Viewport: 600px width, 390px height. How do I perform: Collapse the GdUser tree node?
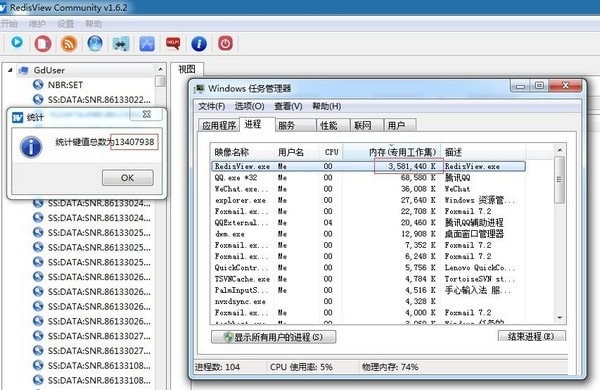click(10, 70)
